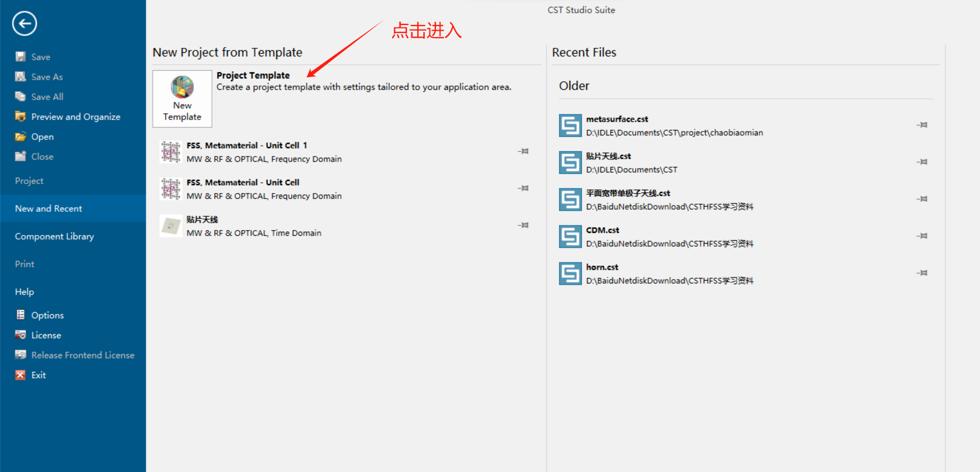The image size is (980, 472).
Task: Open horn.cst by its filename
Action: (x=602, y=267)
